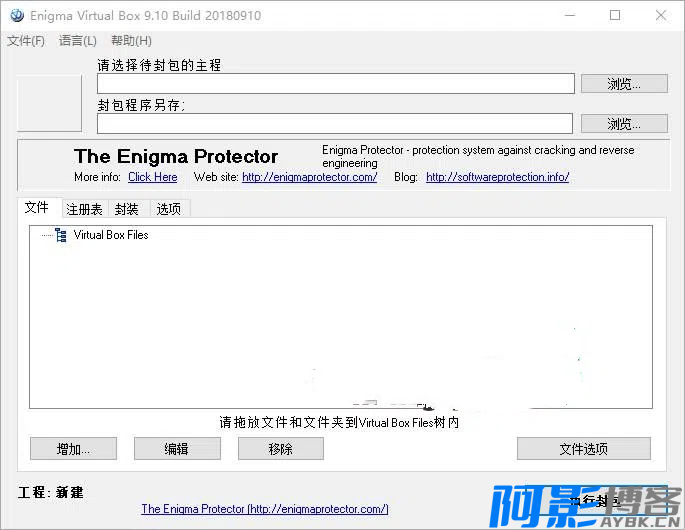Image resolution: width=685 pixels, height=530 pixels.
Task: Select the Virtual Box Files tree icon
Action: click(61, 235)
